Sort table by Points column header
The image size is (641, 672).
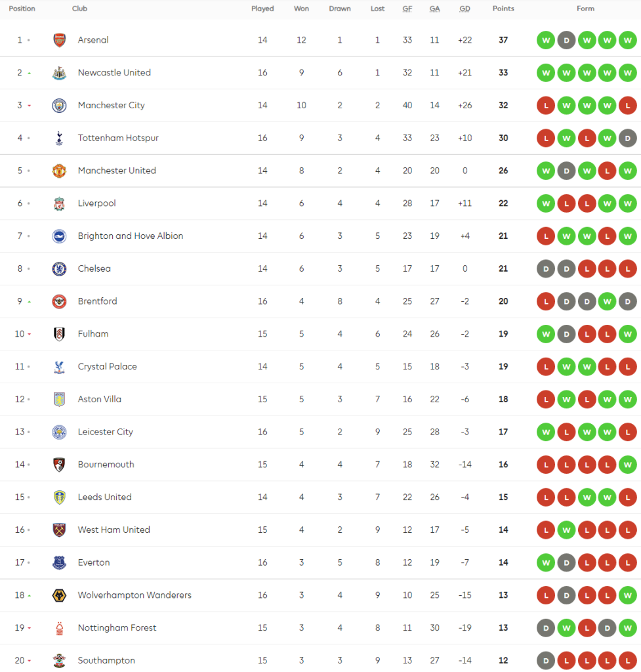[503, 9]
